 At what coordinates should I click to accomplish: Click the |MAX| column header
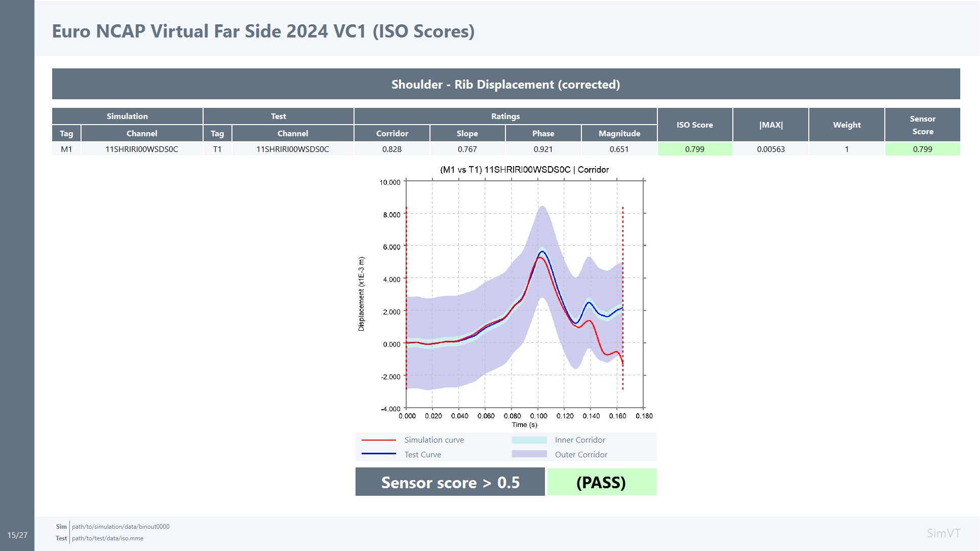tap(771, 125)
